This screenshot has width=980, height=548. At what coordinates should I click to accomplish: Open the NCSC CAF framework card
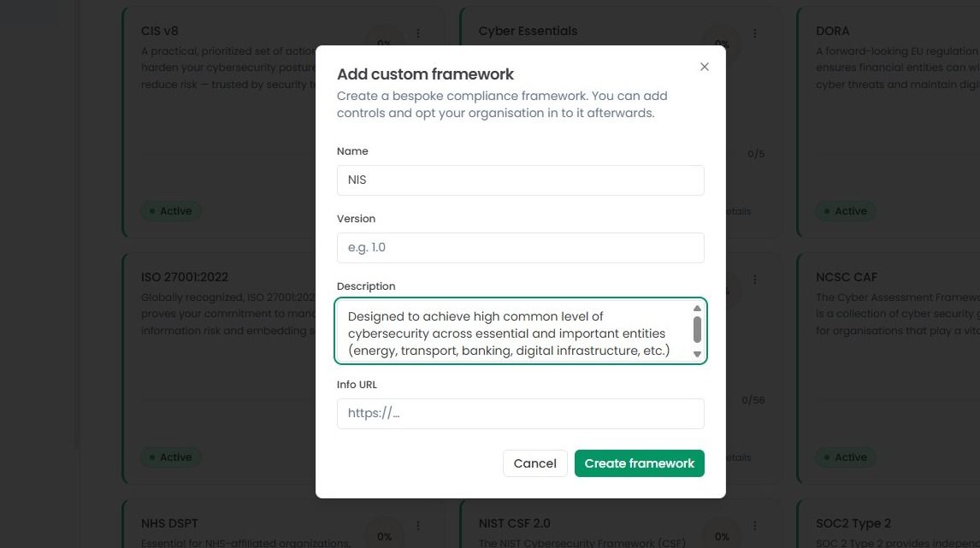(x=888, y=368)
